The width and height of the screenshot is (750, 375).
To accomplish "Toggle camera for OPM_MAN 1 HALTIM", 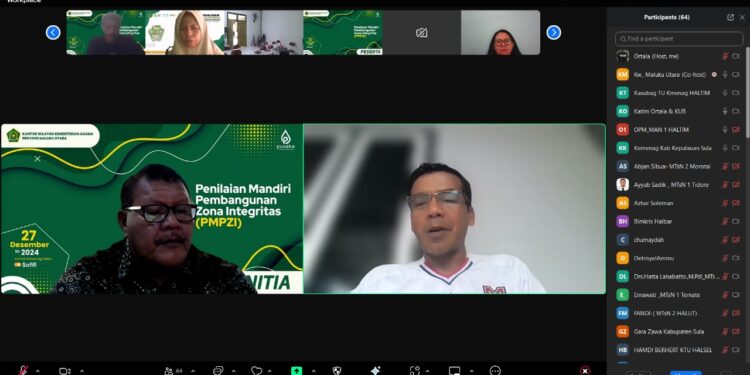I will tap(736, 130).
